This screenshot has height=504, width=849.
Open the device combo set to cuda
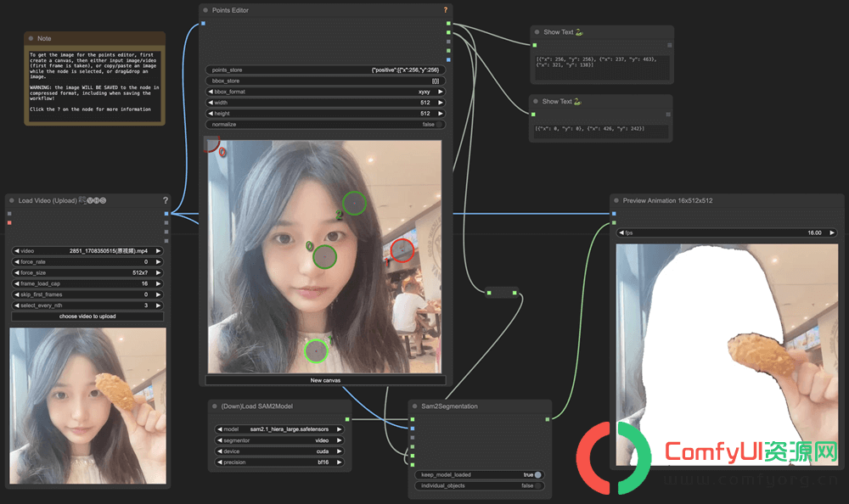click(x=279, y=451)
